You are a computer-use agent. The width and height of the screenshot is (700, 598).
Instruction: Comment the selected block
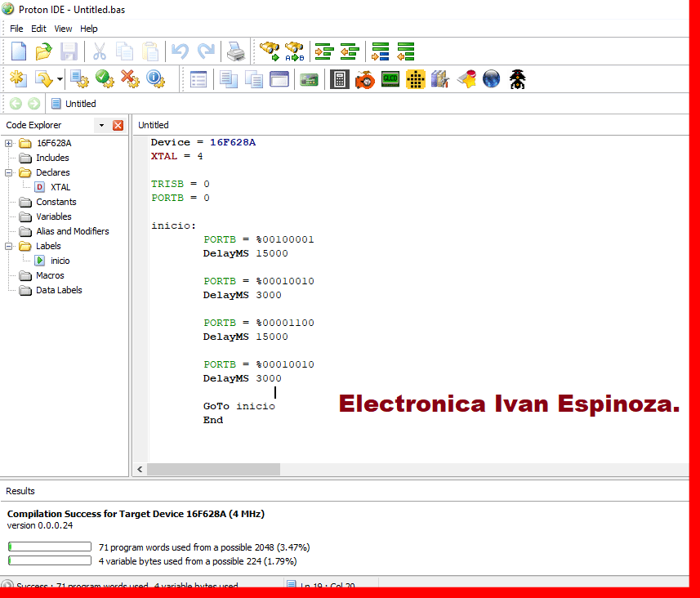pos(381,51)
